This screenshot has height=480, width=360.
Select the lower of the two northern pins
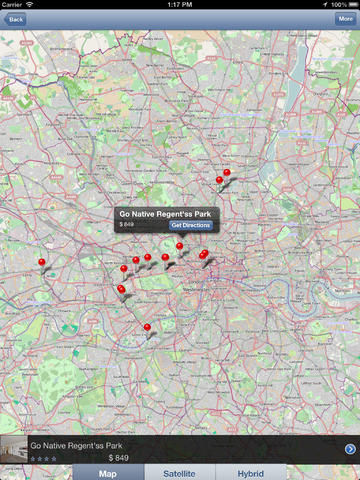pyautogui.click(x=219, y=180)
